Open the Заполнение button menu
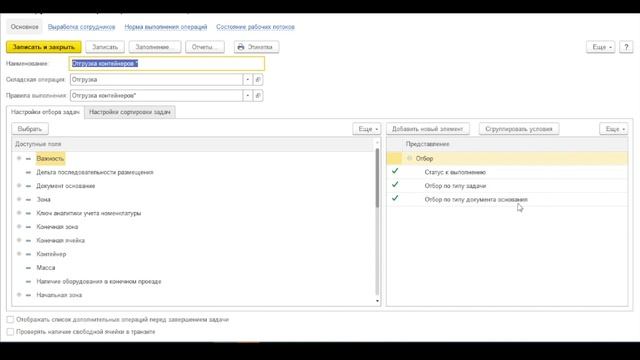This screenshot has width=640, height=360. click(155, 47)
